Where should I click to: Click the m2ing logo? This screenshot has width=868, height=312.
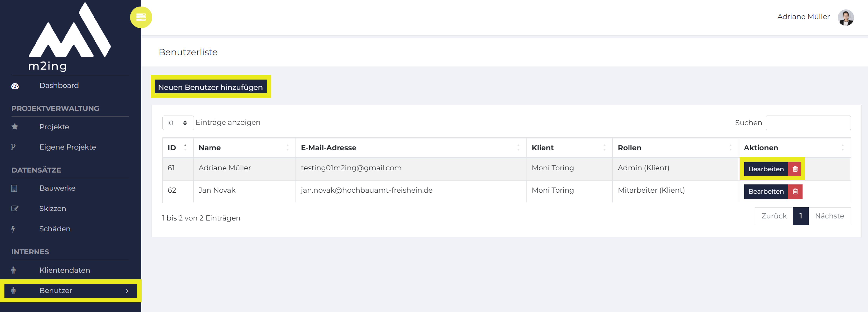(x=70, y=37)
